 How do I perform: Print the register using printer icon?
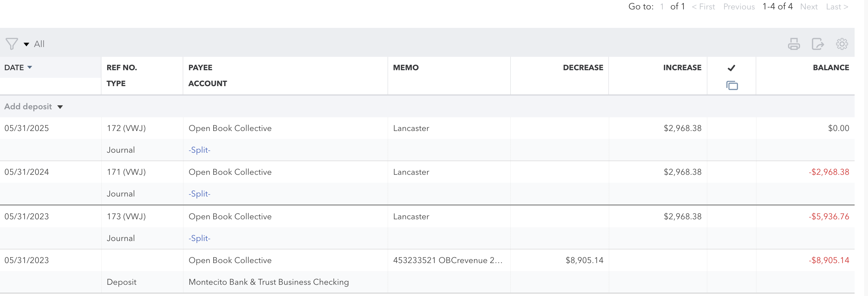794,44
